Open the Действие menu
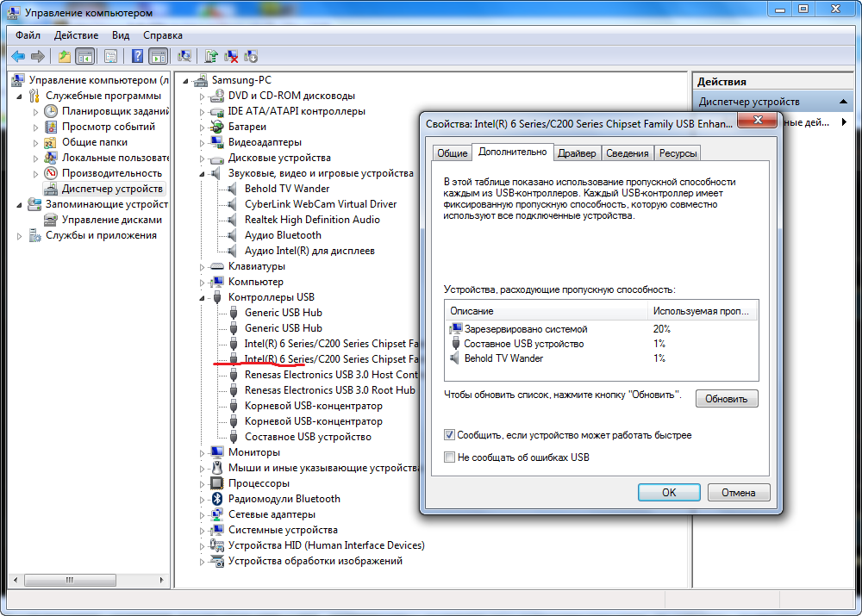Screen dimensions: 862x616 click(x=76, y=35)
